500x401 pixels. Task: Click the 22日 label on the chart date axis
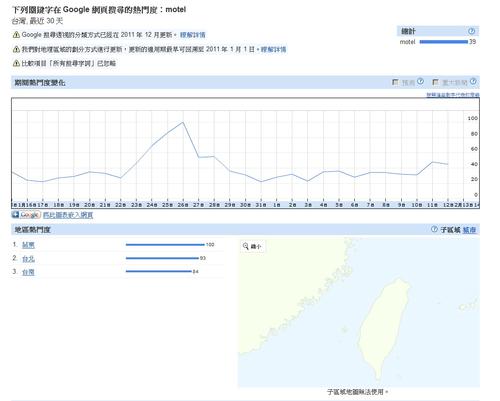pos(120,205)
